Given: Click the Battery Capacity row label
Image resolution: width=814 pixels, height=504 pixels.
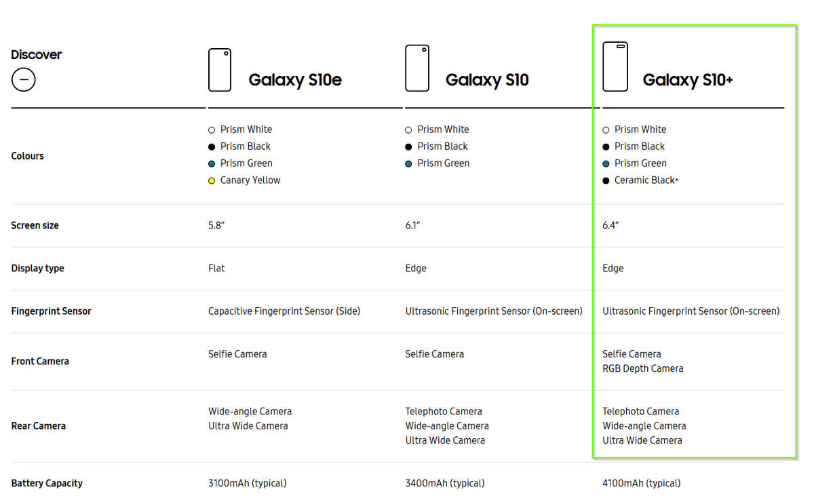Looking at the screenshot, I should tap(47, 484).
